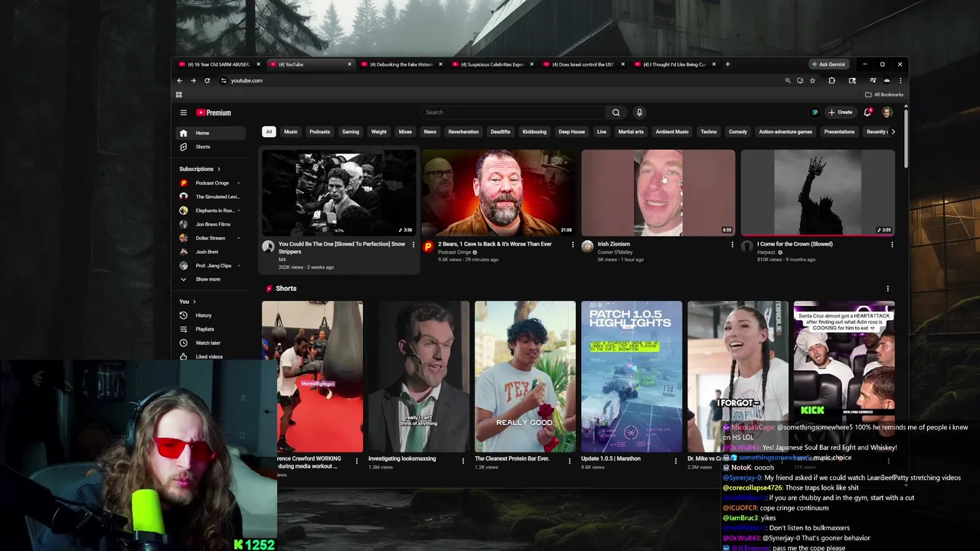Switch to the Suspicious Celebrities tab
Viewport: 980px width, 551px height.
(492, 64)
